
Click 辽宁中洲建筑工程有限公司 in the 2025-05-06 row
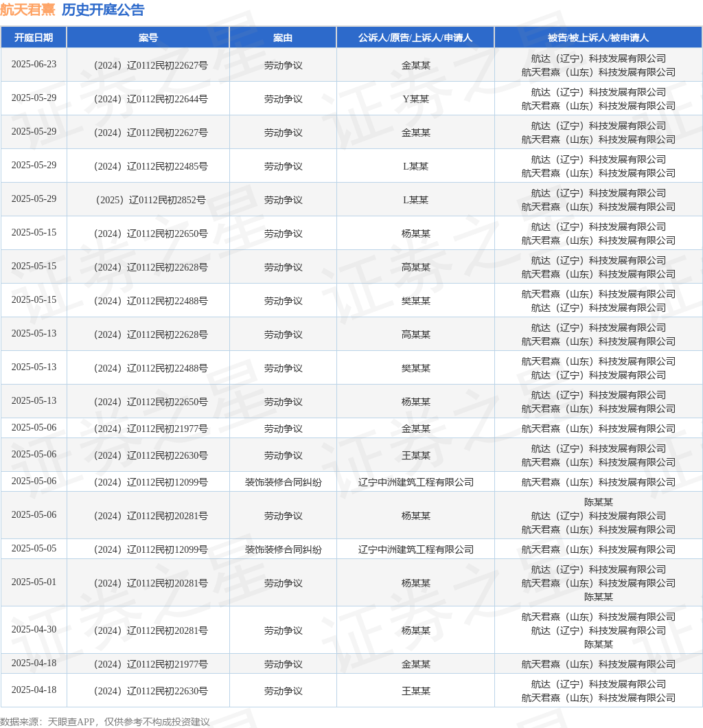tap(416, 482)
